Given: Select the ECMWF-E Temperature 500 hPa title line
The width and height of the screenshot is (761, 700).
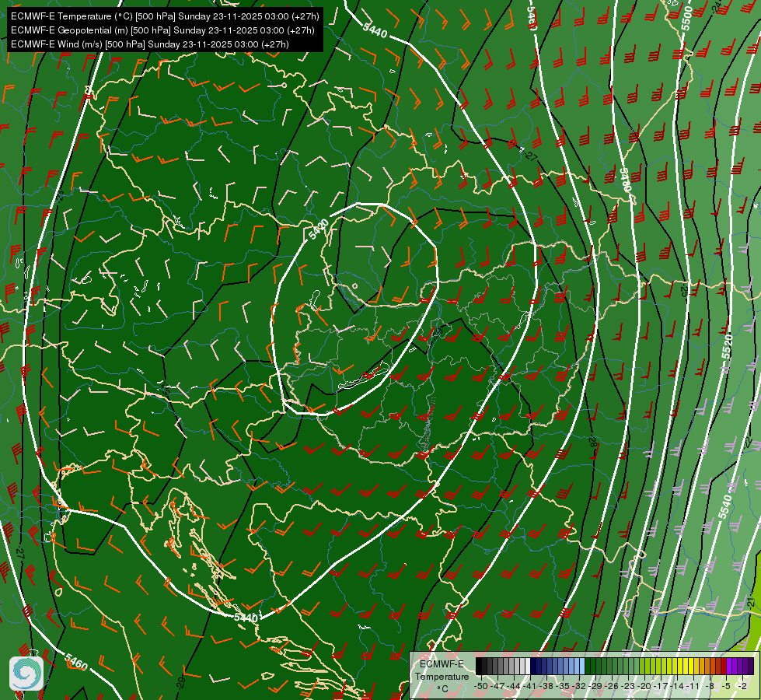Looking at the screenshot, I should click(165, 16).
